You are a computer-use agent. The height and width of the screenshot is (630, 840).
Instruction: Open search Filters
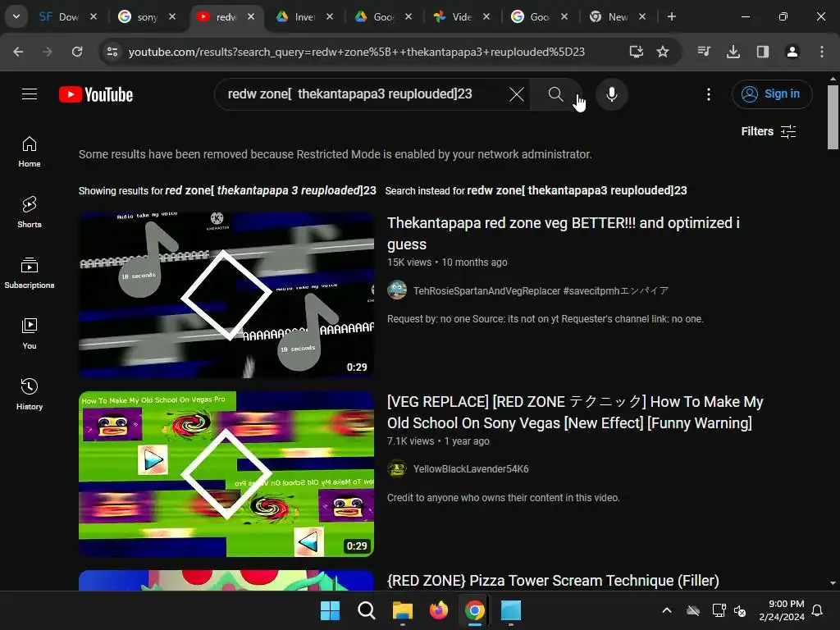768,132
